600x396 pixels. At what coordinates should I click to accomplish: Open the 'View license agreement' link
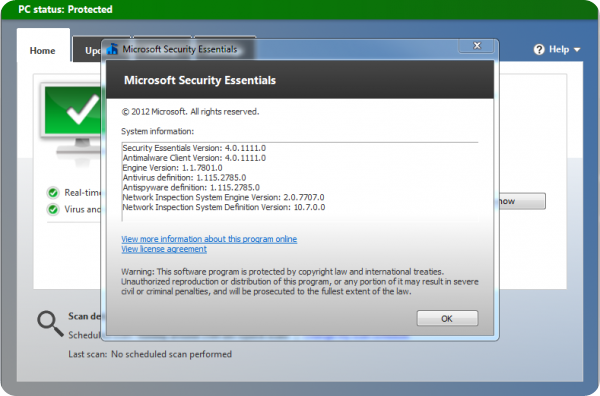164,249
